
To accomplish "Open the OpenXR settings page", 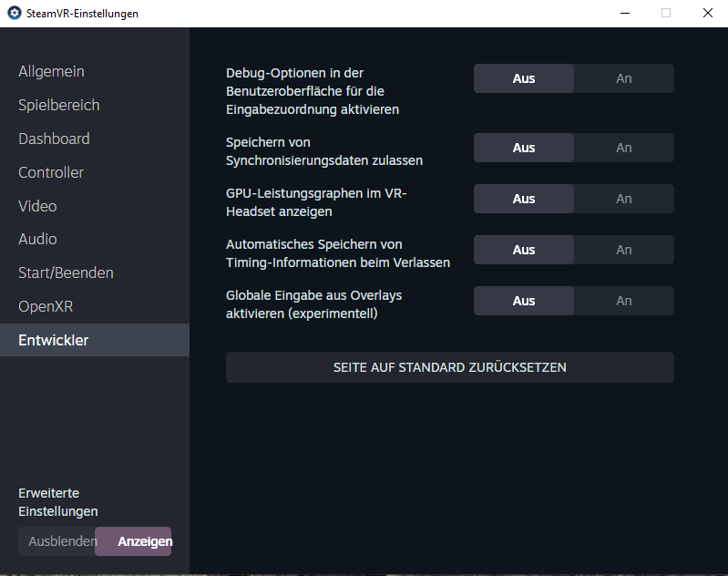I will pyautogui.click(x=46, y=306).
